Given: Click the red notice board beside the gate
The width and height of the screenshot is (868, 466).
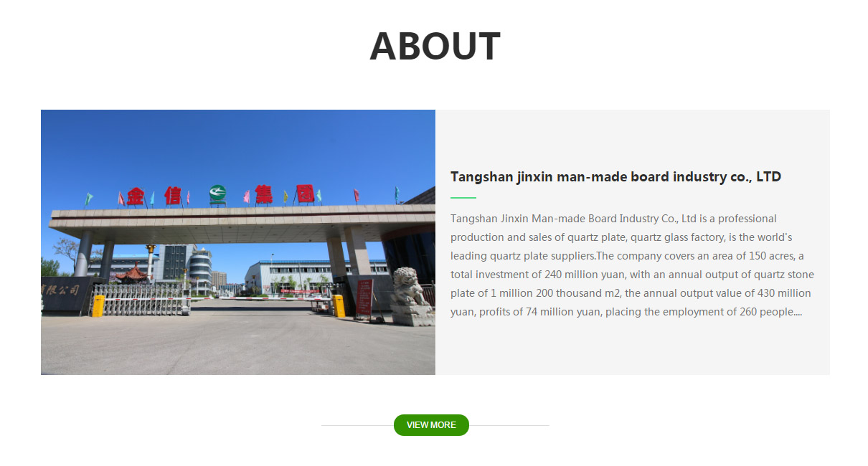Looking at the screenshot, I should point(364,298).
